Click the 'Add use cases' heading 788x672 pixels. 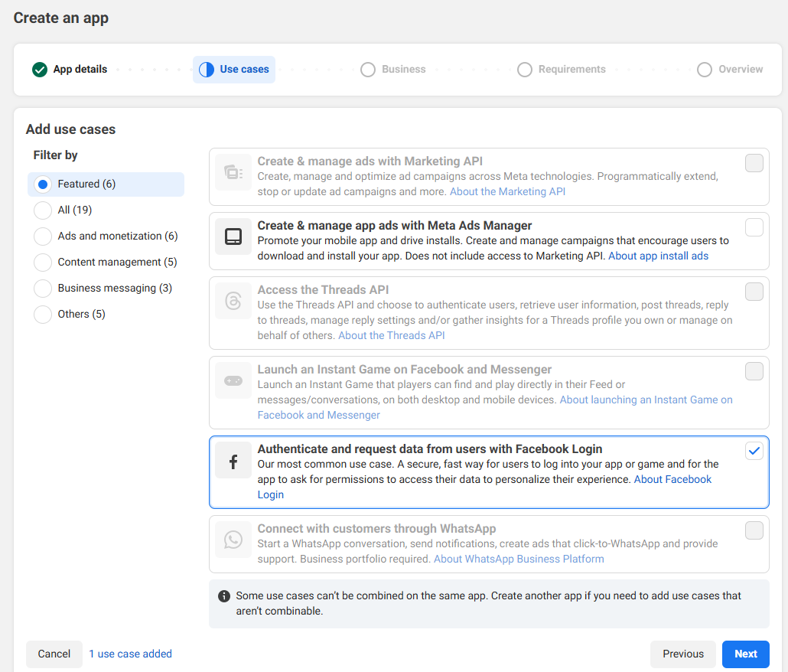tap(71, 129)
